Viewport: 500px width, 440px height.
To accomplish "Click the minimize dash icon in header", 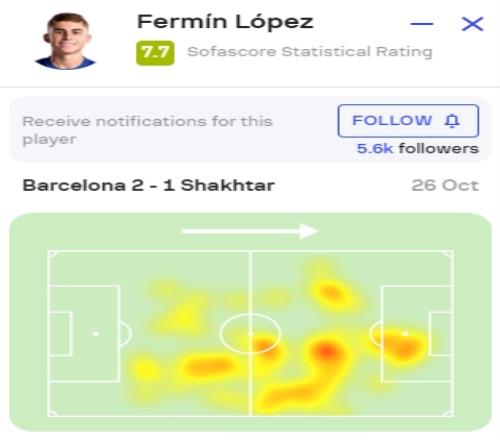I will pos(422,24).
